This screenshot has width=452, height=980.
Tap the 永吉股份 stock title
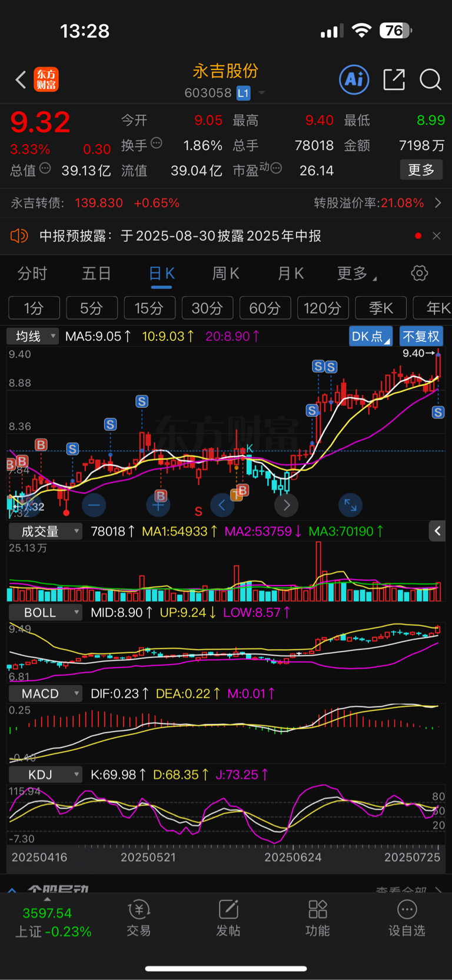[225, 71]
